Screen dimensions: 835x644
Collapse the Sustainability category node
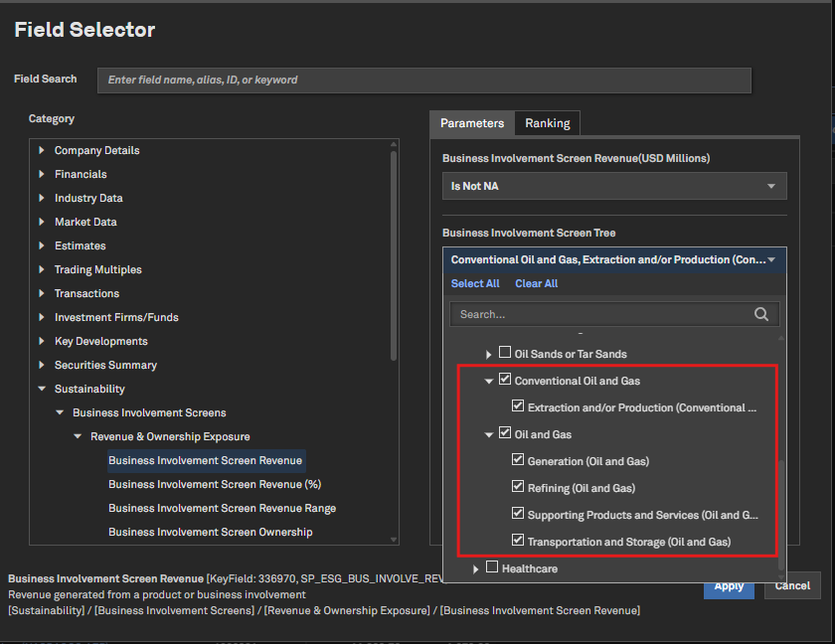tap(42, 390)
